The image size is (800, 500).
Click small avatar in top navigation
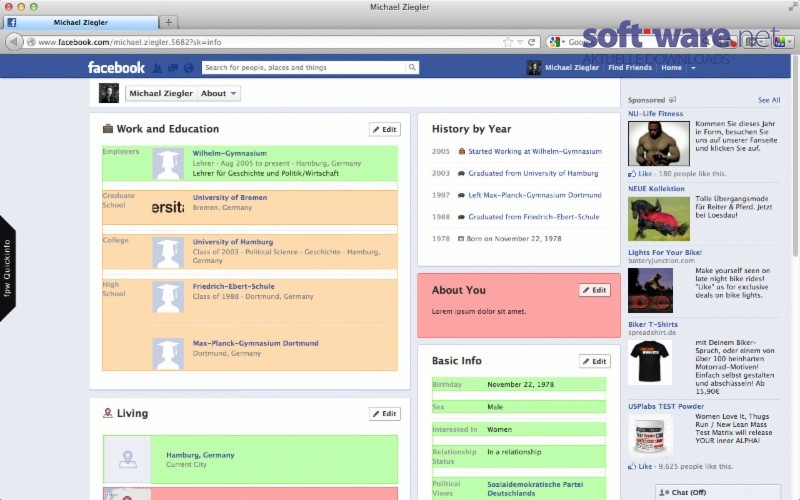[534, 67]
